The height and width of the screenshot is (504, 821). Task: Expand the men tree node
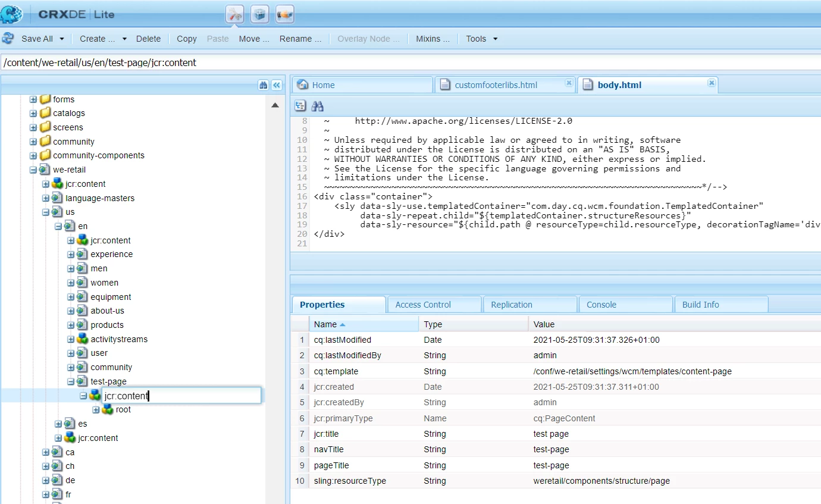[71, 268]
